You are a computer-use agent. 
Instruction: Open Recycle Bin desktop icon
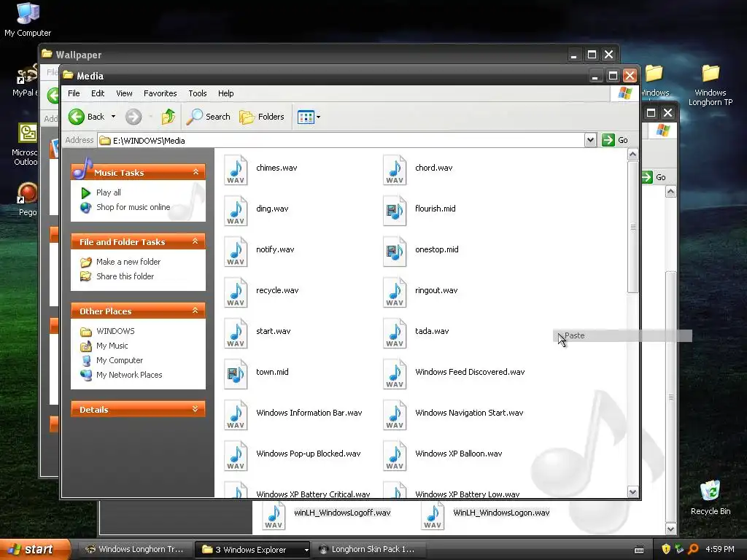pos(711,498)
